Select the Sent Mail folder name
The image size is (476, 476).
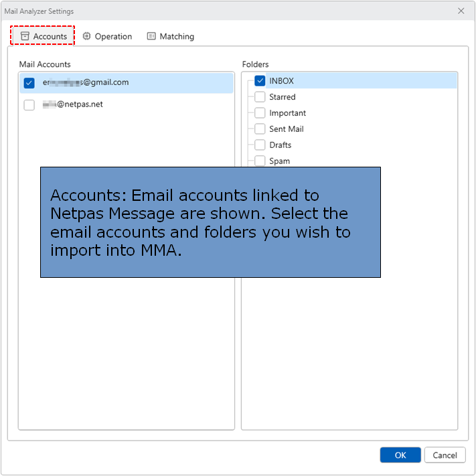tap(286, 129)
